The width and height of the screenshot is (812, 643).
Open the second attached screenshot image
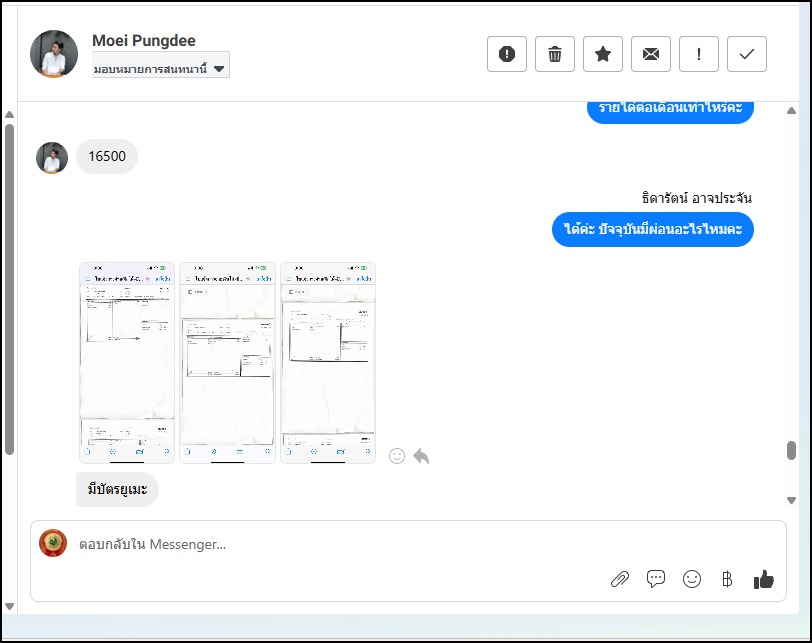point(227,363)
